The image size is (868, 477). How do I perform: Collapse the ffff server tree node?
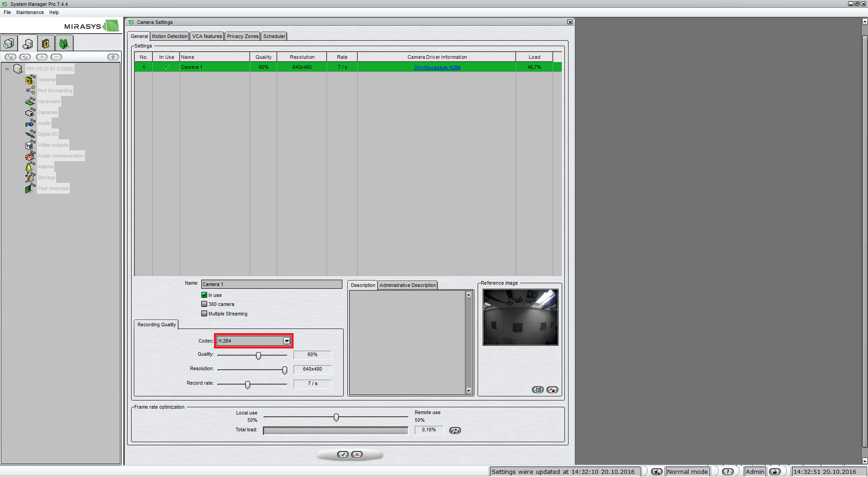(x=7, y=69)
